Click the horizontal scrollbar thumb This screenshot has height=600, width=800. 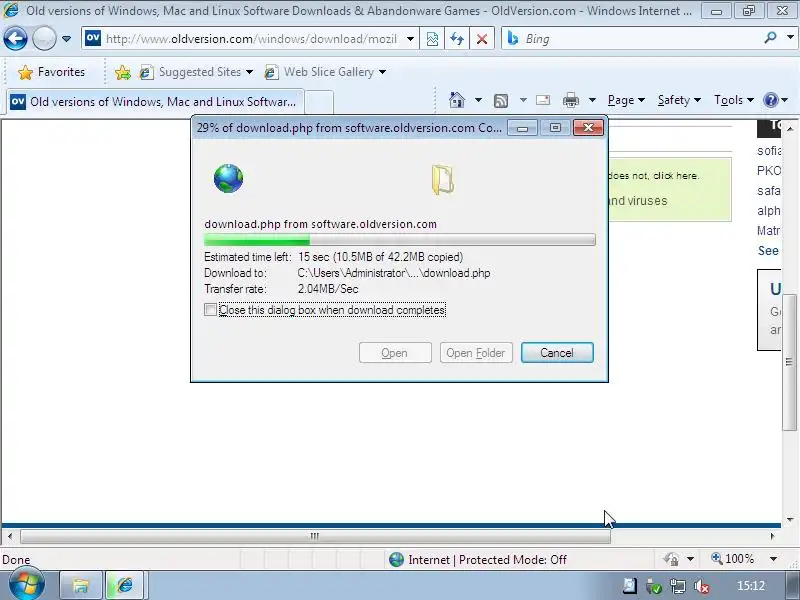315,536
